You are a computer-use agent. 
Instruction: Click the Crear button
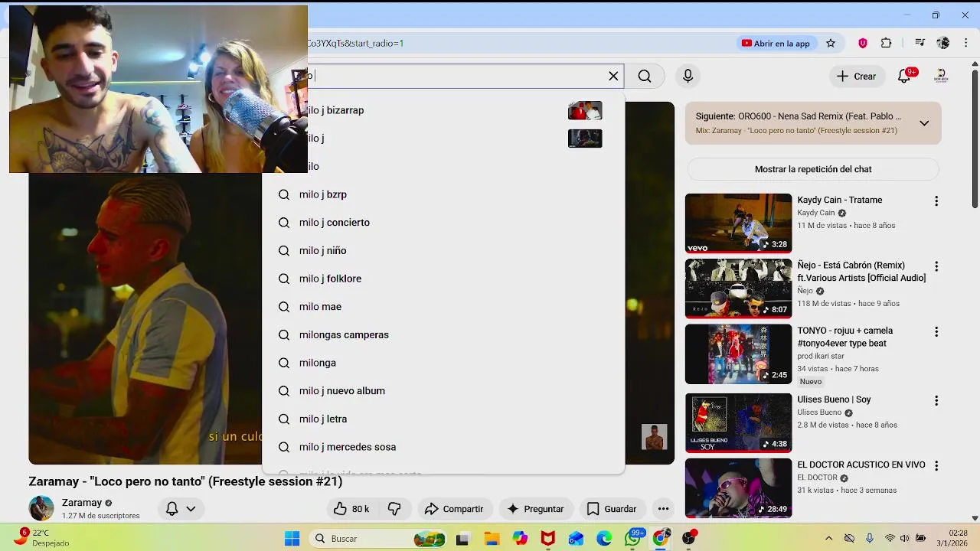point(857,76)
